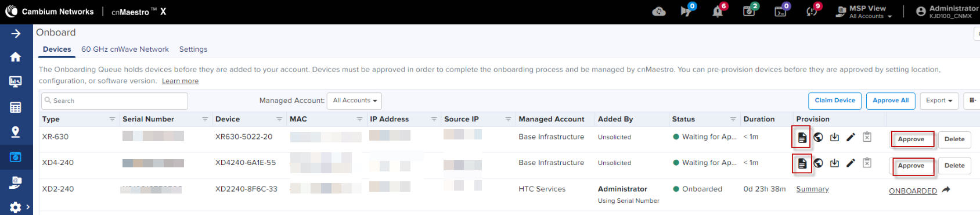Open alarm bell notifications with badge 6
980x215 pixels.
[718, 11]
